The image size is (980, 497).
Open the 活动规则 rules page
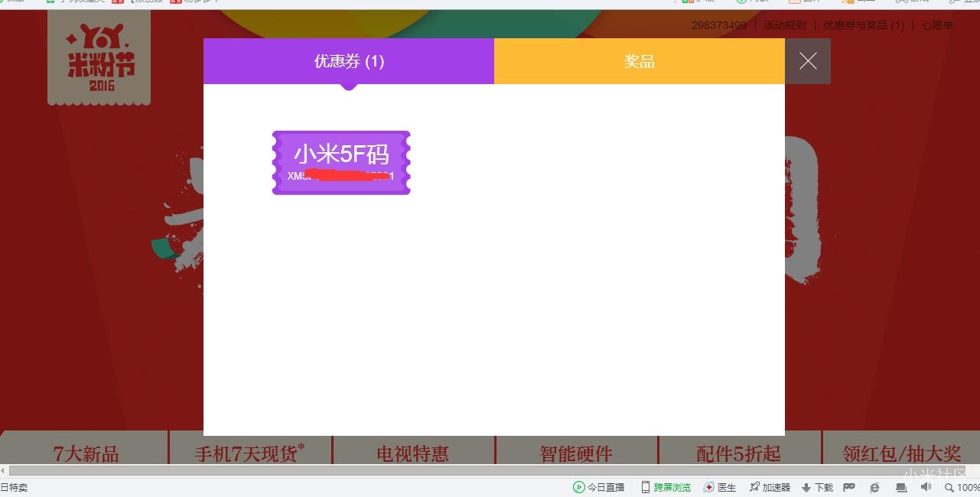(x=783, y=25)
